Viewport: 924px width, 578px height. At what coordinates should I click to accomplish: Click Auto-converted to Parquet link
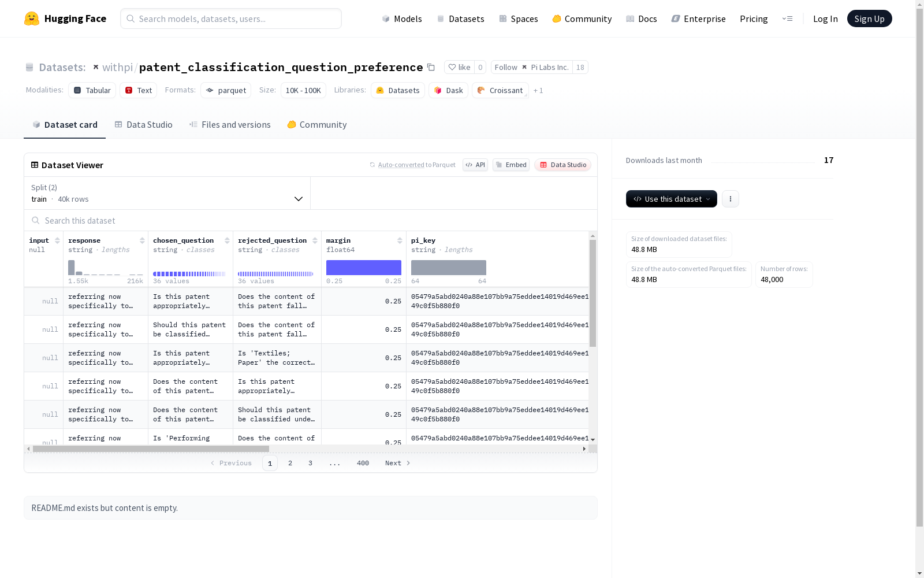point(416,165)
